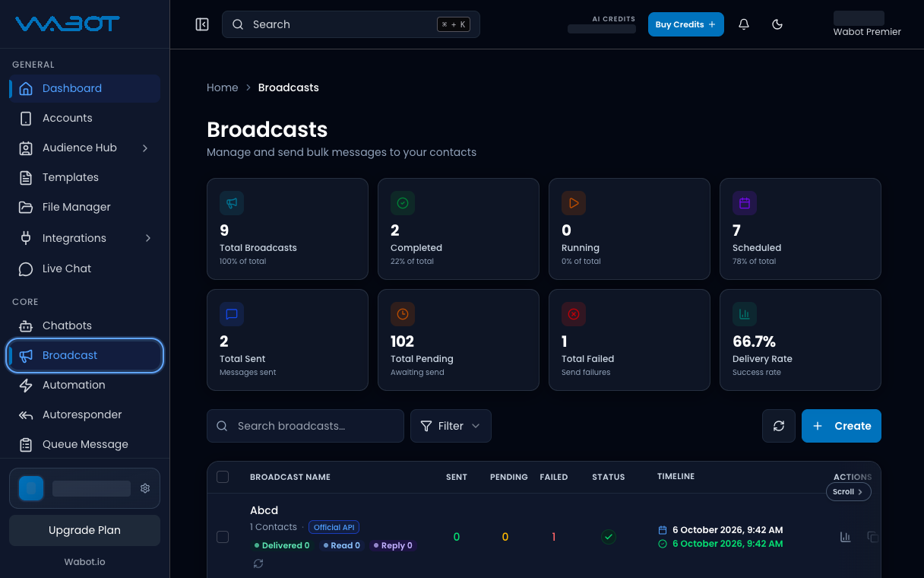The image size is (924, 578).
Task: Click the Running play card icon
Action: click(574, 203)
